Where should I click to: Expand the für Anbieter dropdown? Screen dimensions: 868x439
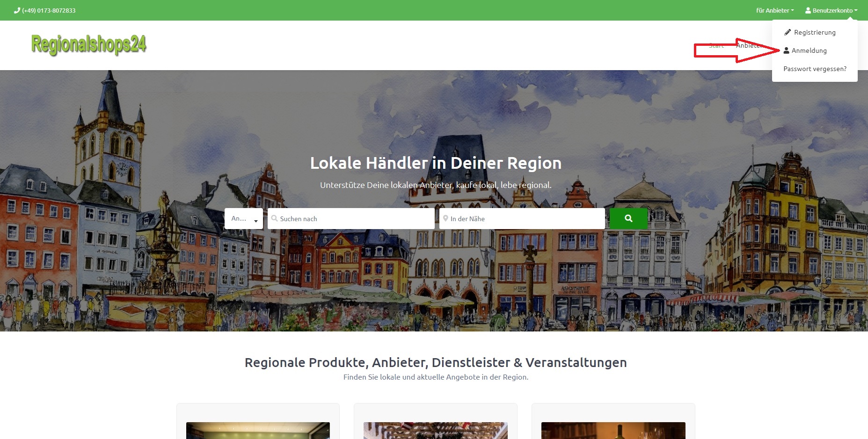[774, 10]
